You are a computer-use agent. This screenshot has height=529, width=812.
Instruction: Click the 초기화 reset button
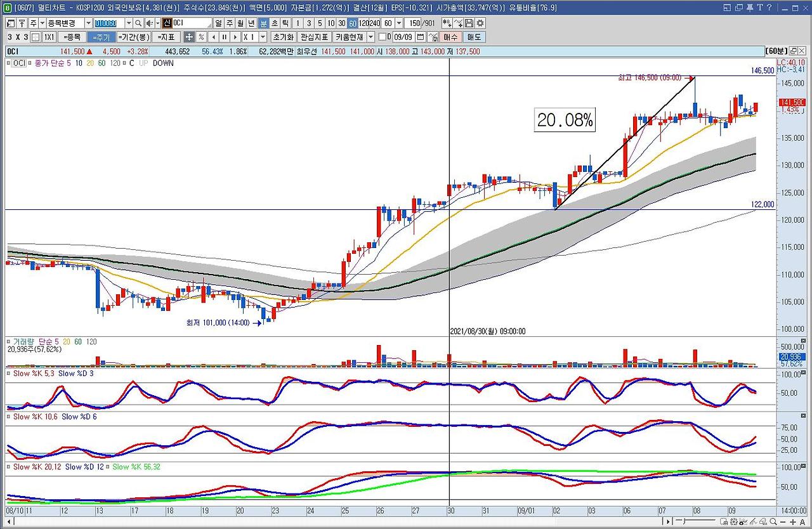point(284,37)
